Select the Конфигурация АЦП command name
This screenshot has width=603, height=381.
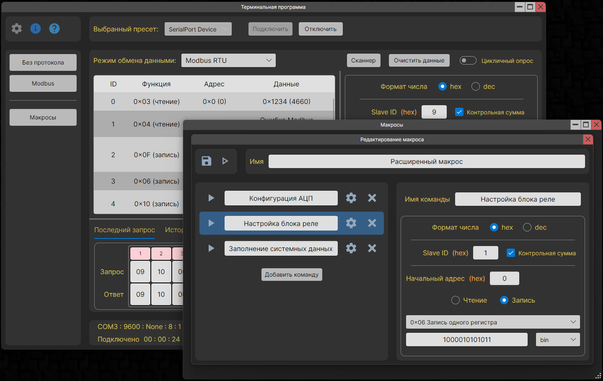(281, 198)
